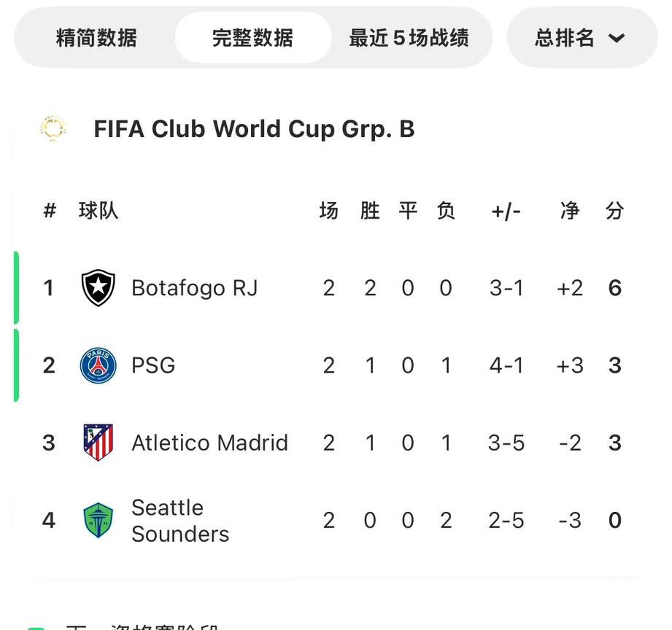This screenshot has width=672, height=630.
Task: Click the Atletico Madrid club crest
Action: 99,443
